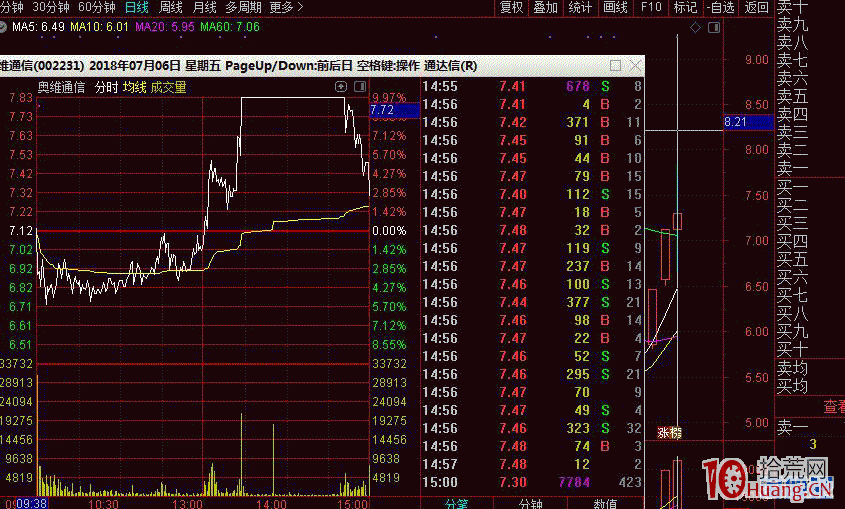Select the 分时 line label
Screen dimensions: 845x509
pyautogui.click(x=106, y=87)
